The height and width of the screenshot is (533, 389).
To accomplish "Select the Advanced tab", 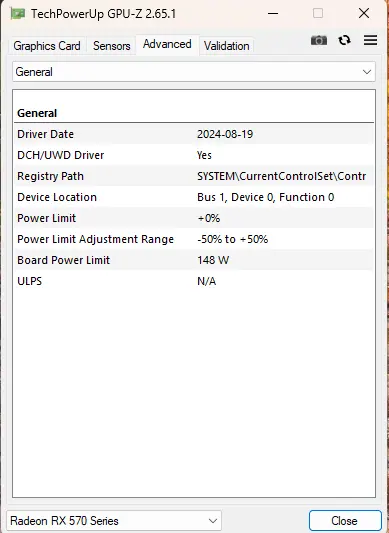I will 167,44.
